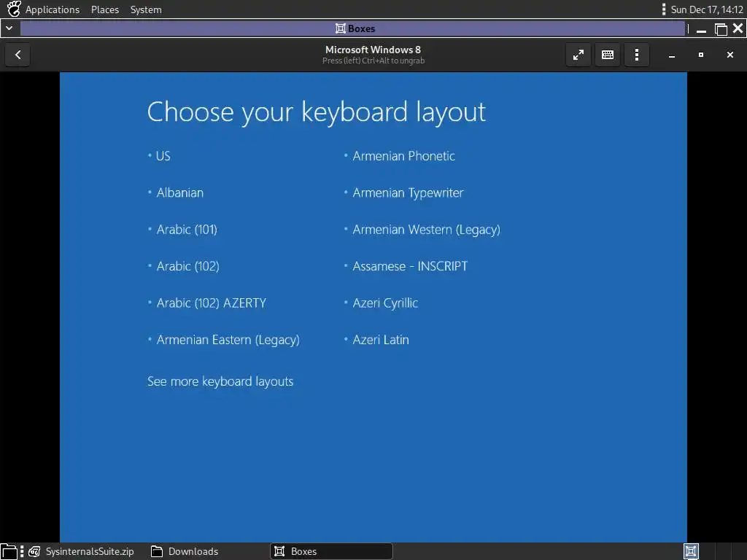Select the US keyboard layout
This screenshot has width=747, height=560.
coord(163,156)
